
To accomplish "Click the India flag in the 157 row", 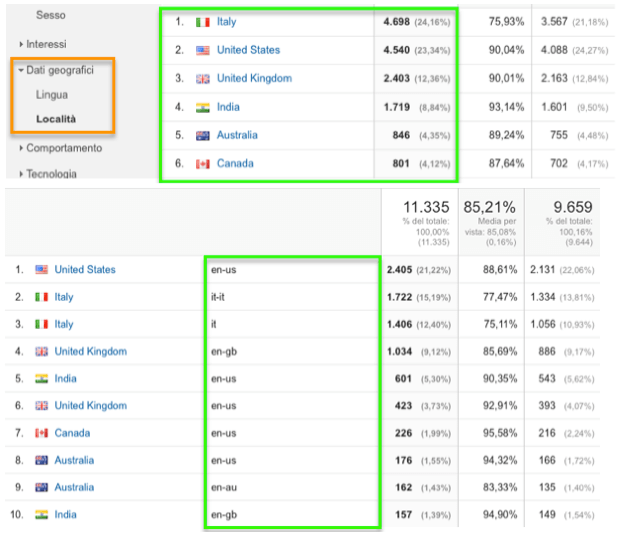I will pyautogui.click(x=41, y=514).
